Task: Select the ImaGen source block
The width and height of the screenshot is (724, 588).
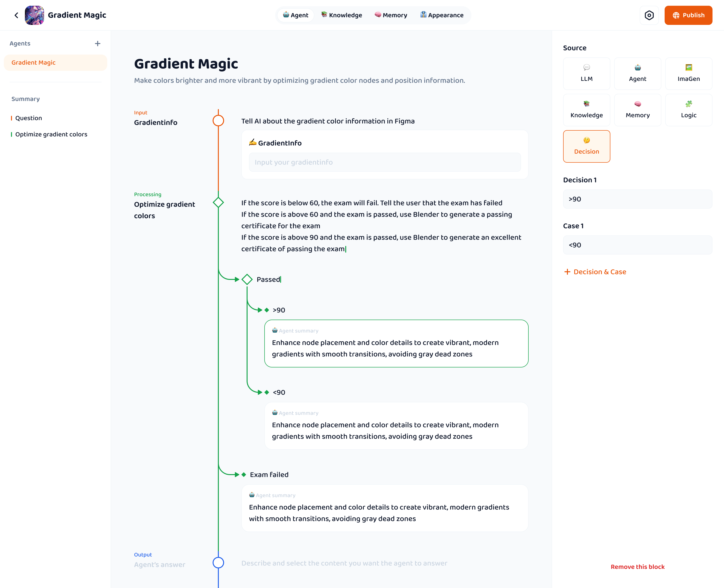Action: (x=688, y=73)
